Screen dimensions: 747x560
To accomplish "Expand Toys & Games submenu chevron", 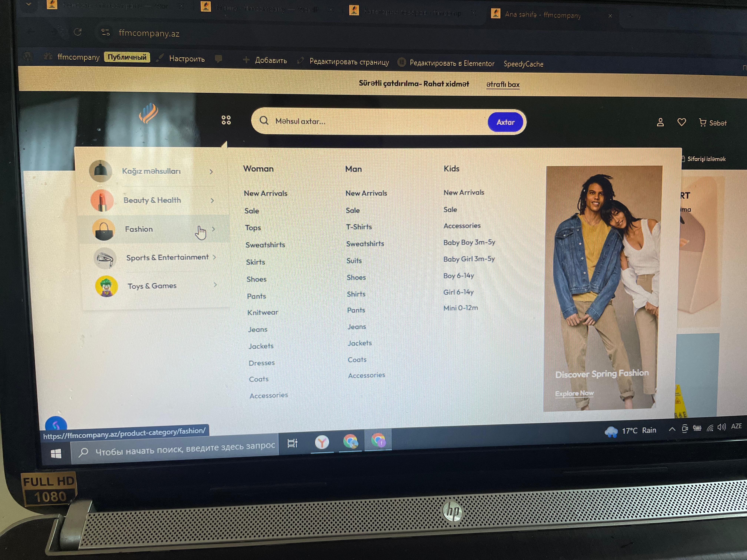I will [215, 285].
